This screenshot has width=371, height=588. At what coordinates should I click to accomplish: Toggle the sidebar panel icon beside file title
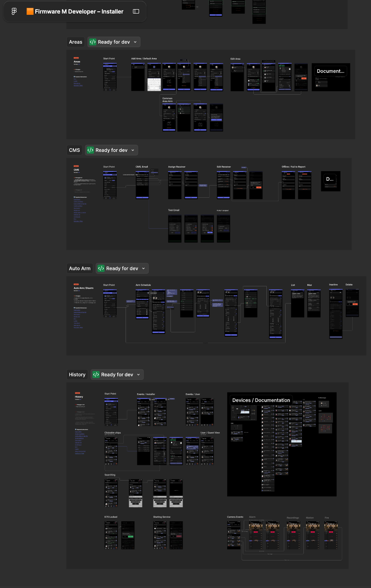pos(136,11)
